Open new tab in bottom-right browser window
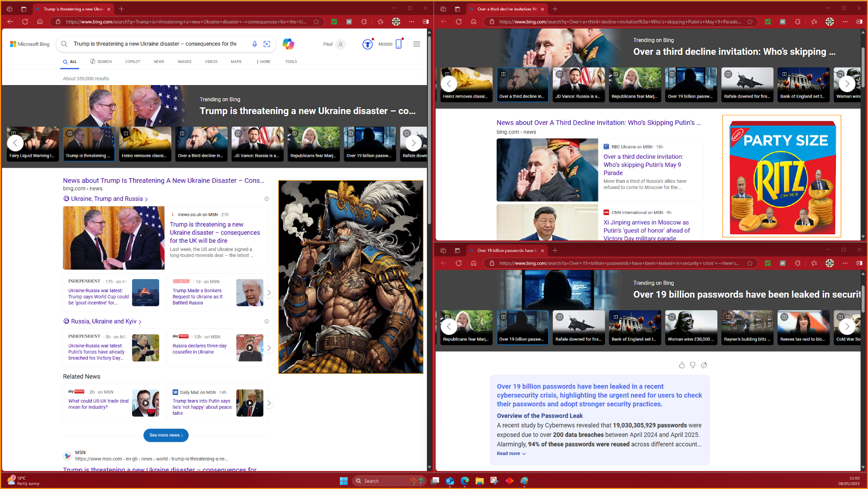Viewport: 868px width, 489px height. pos(555,250)
